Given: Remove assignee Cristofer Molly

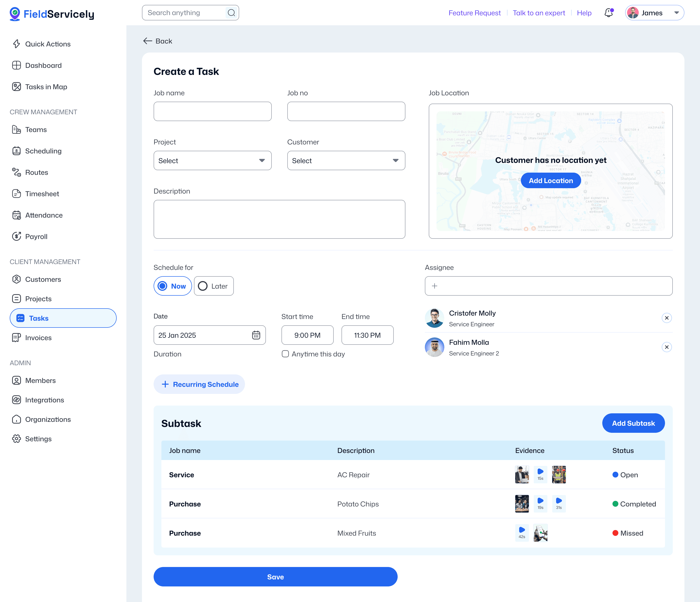Looking at the screenshot, I should point(666,318).
